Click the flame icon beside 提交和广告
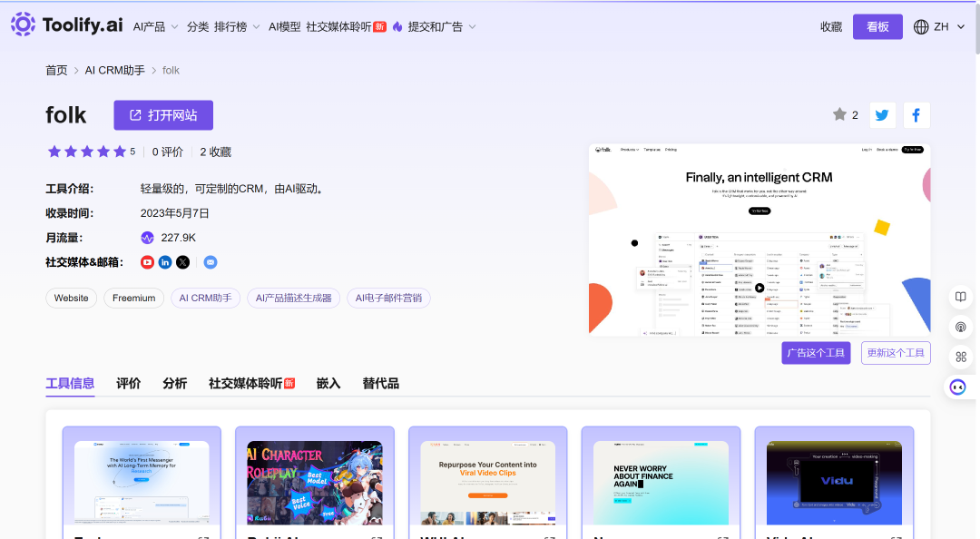The width and height of the screenshot is (980, 539). (x=397, y=26)
